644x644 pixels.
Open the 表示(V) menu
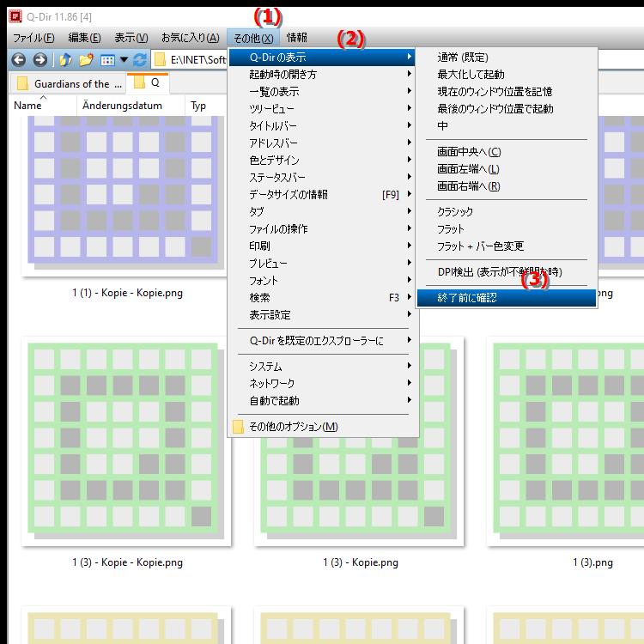tap(131, 38)
